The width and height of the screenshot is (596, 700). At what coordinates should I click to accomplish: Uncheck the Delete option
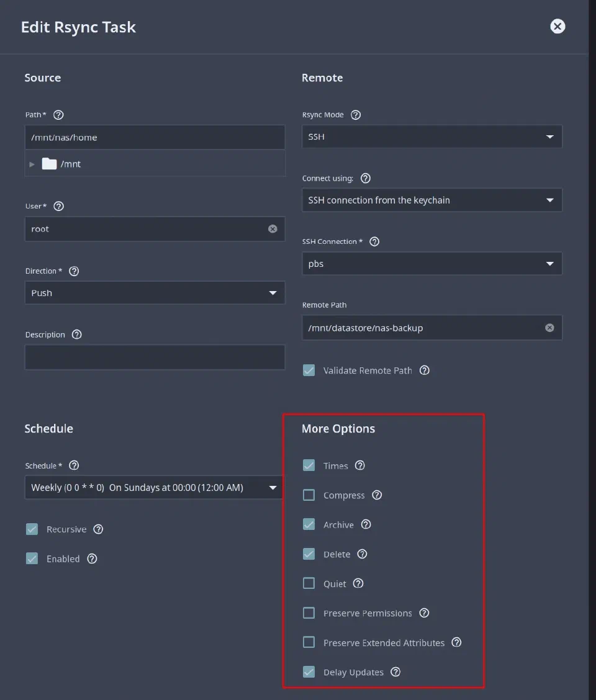(309, 554)
